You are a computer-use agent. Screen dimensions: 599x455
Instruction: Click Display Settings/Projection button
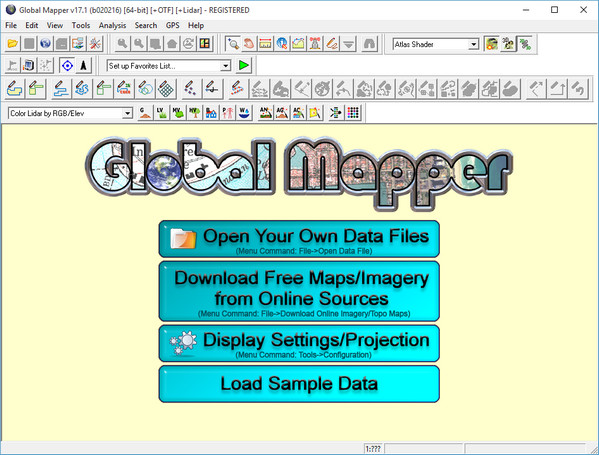pyautogui.click(x=299, y=343)
